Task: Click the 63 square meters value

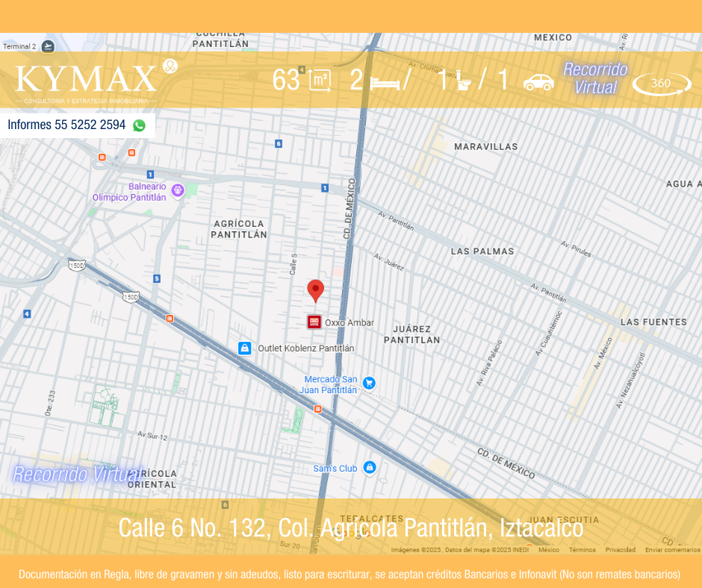Action: [285, 80]
